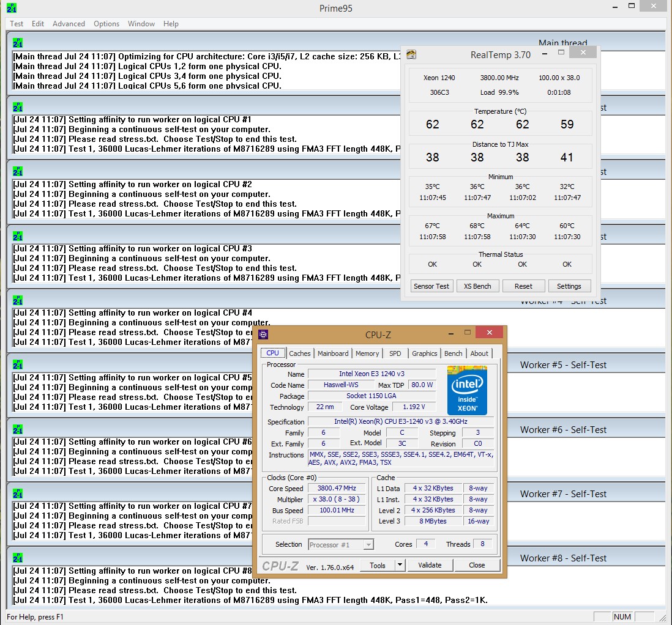
Task: Click the Worker #4 window icon
Action: pos(18,300)
